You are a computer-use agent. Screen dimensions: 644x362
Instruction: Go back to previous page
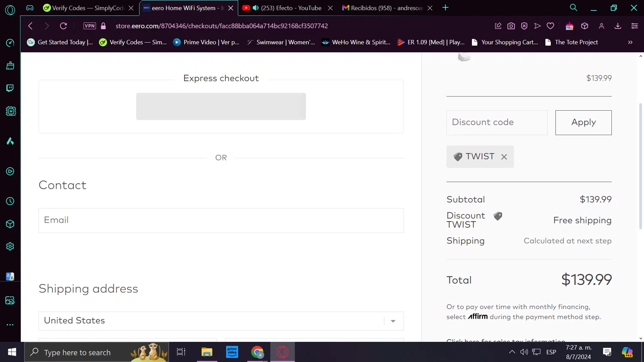(x=30, y=26)
